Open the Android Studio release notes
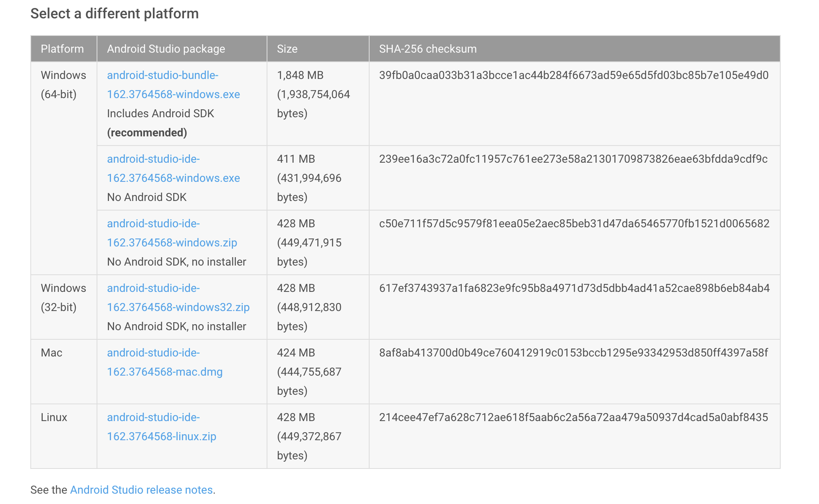This screenshot has width=819, height=504. [x=141, y=490]
